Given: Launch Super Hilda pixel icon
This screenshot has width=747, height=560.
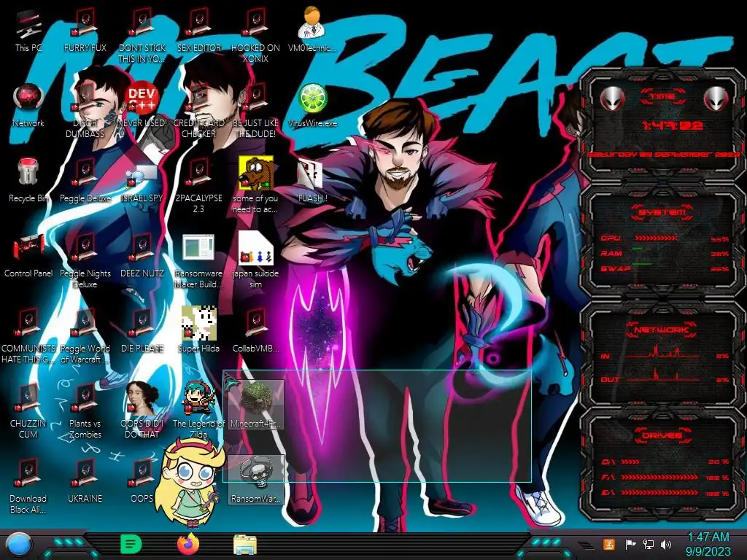Looking at the screenshot, I should pyautogui.click(x=198, y=330).
